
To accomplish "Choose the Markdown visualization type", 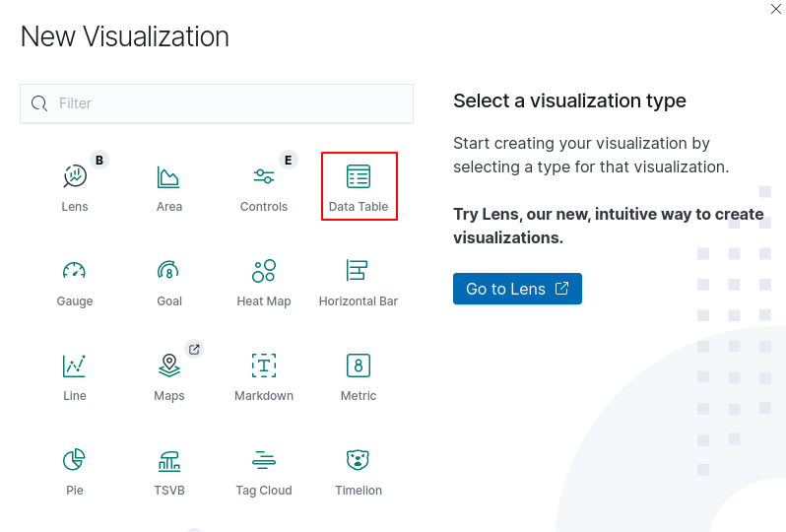I will tap(264, 376).
